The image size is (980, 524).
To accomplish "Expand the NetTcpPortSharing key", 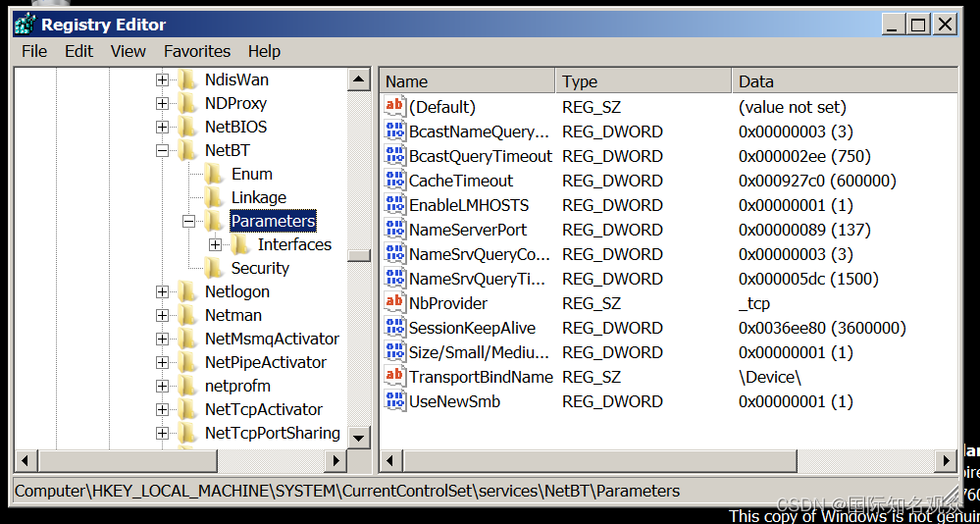I will pyautogui.click(x=162, y=434).
